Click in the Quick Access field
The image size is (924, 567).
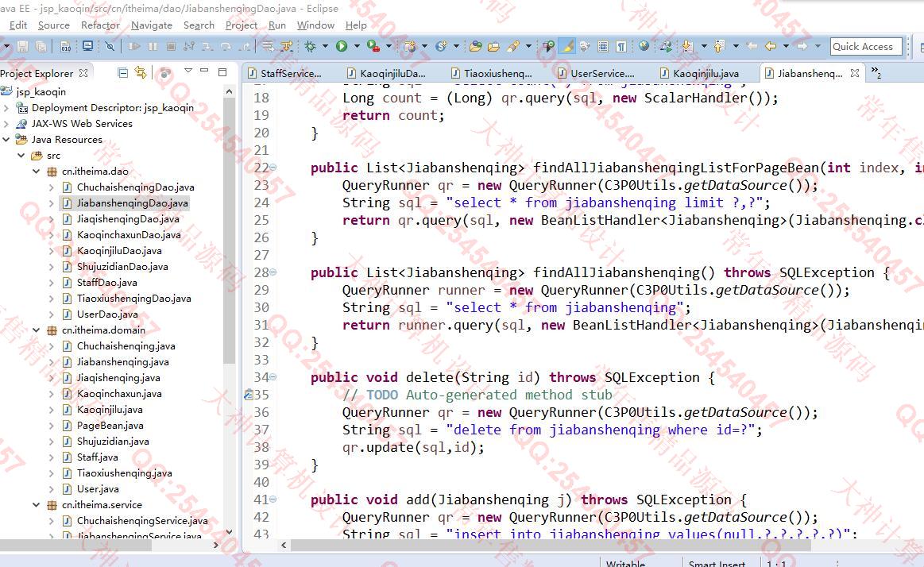coord(866,47)
